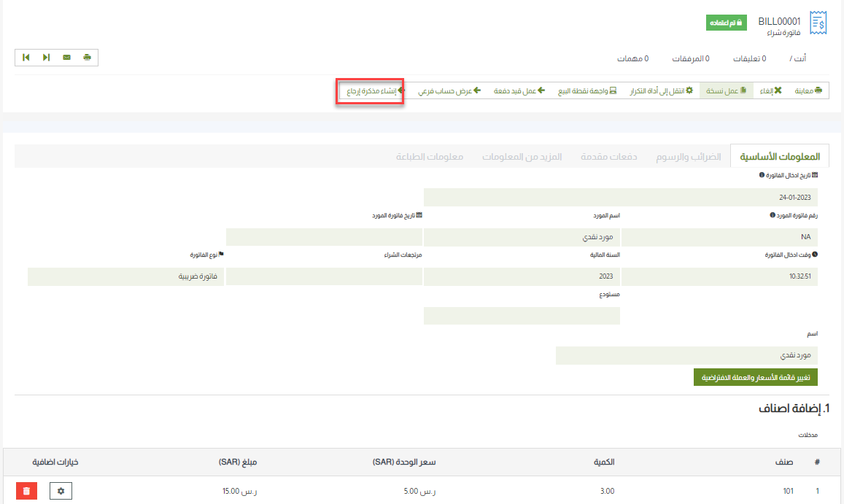Go to next record arrow icon

tap(46, 58)
